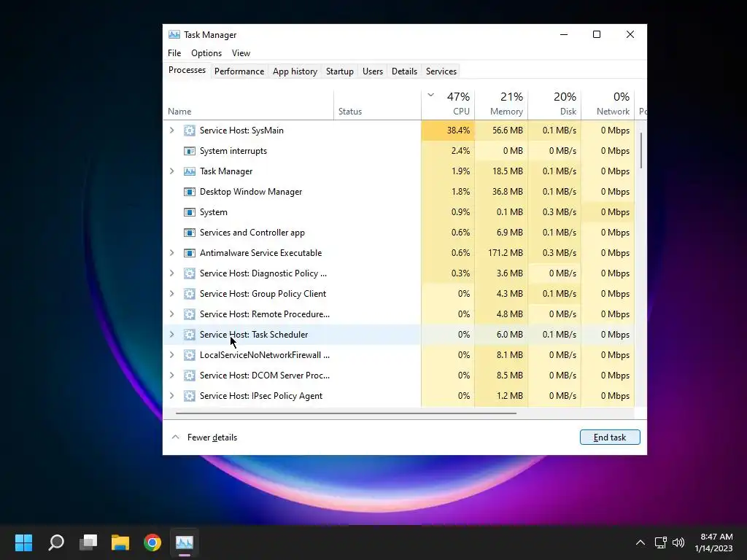The image size is (747, 560).
Task: Expand Service Host: Task Scheduler
Action: point(172,335)
